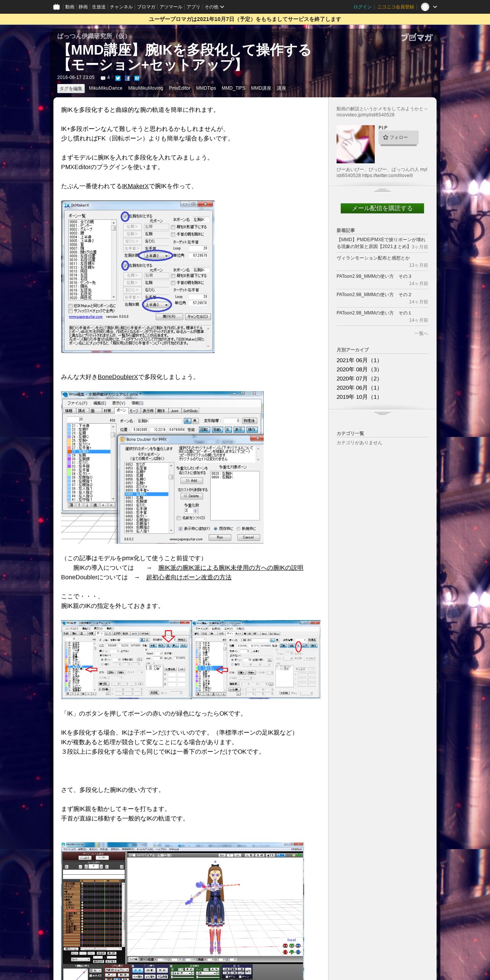Open the PAToon2.98_MMMの使い方 その２ article

374,295
